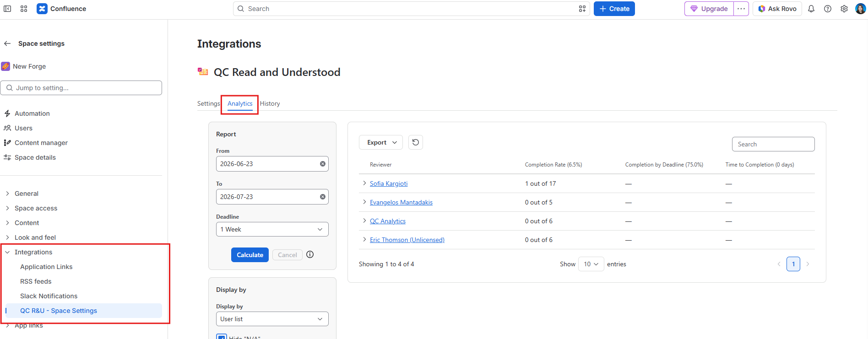The image size is (868, 339).
Task: Open Content manager
Action: click(41, 143)
